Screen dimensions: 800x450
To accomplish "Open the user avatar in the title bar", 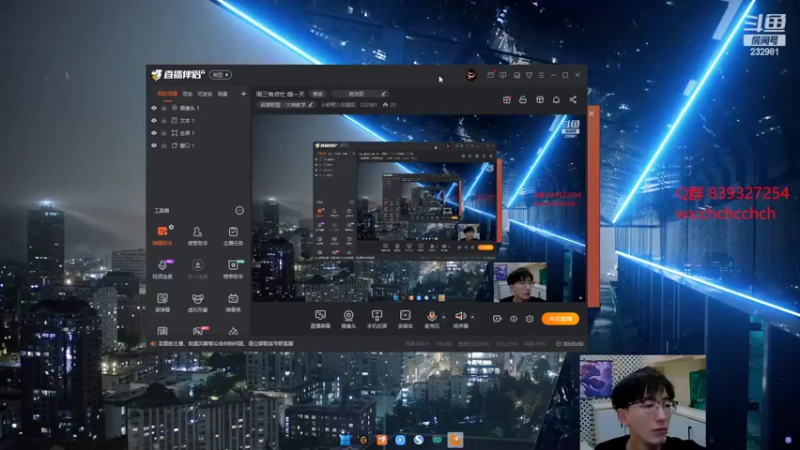I will pos(471,75).
